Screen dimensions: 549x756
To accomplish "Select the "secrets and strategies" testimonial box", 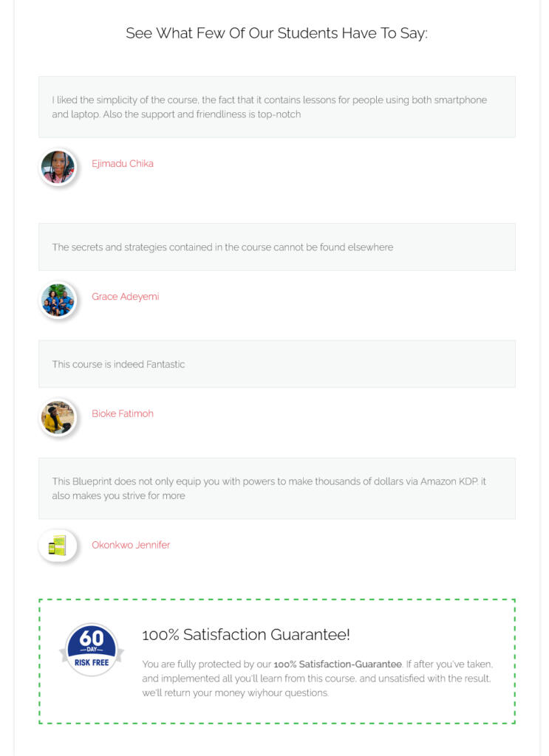I will coord(276,247).
